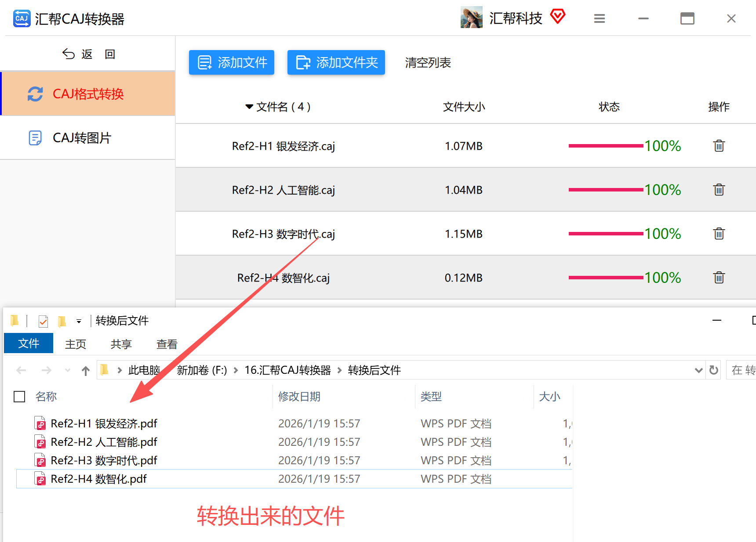
Task: Click the 添加文件 button
Action: coord(232,62)
